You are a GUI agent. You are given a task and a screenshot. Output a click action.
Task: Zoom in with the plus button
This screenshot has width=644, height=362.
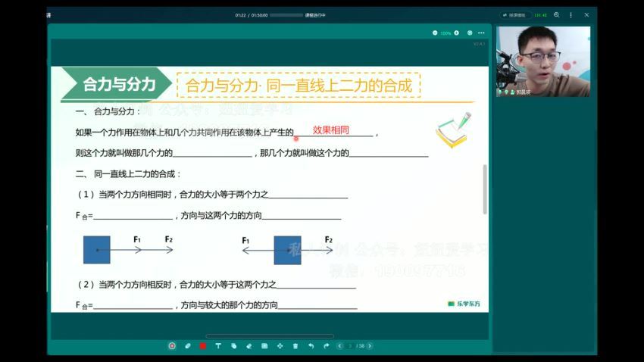coord(456,33)
